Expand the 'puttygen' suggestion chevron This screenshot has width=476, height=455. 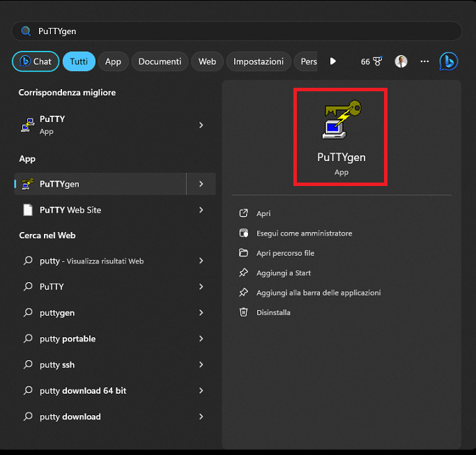tap(201, 313)
